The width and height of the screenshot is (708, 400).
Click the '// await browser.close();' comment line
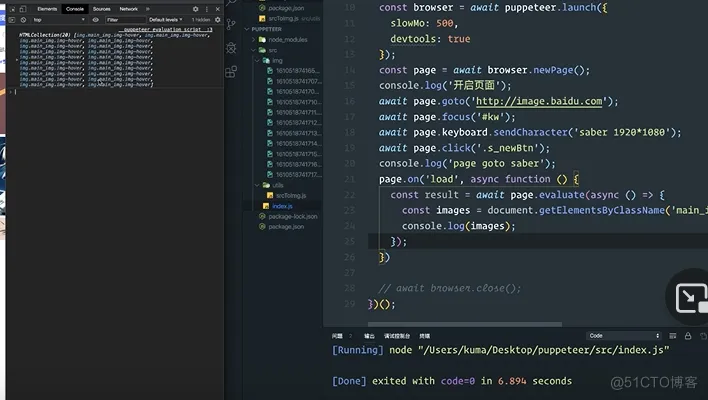[x=450, y=288]
